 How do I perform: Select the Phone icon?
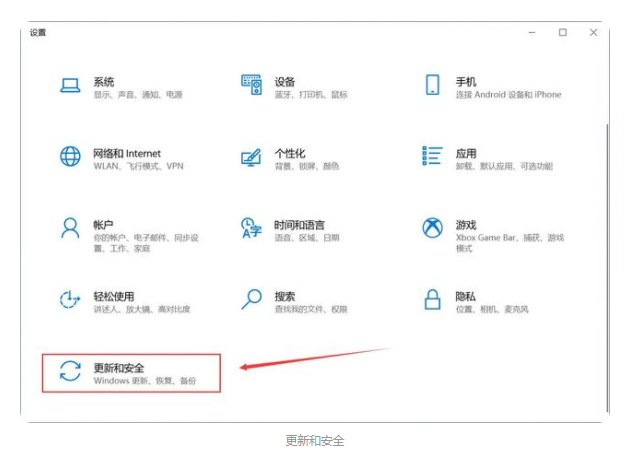click(x=433, y=86)
